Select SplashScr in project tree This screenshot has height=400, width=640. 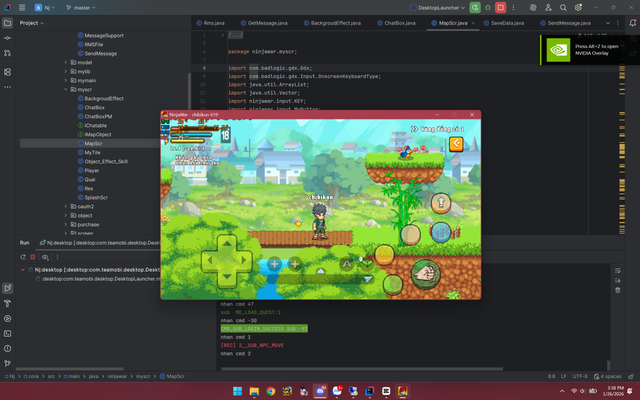(x=93, y=198)
